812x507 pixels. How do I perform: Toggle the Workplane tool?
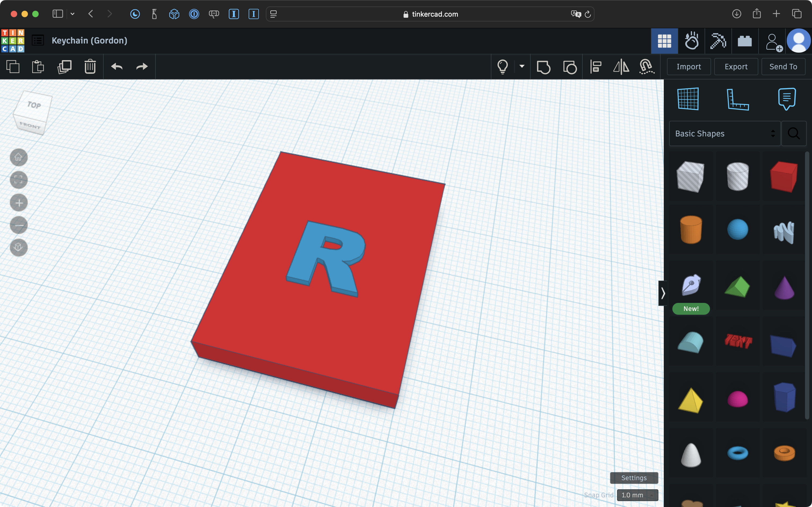pos(688,99)
